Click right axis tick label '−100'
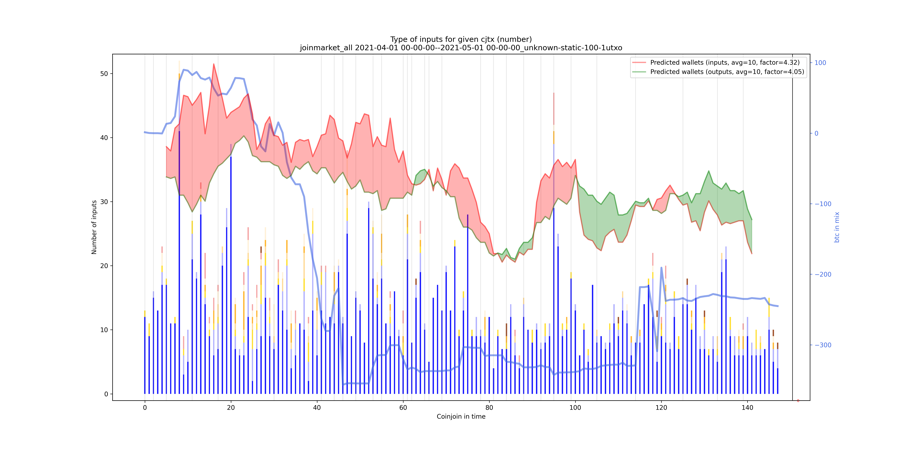900x450 pixels. tap(821, 204)
